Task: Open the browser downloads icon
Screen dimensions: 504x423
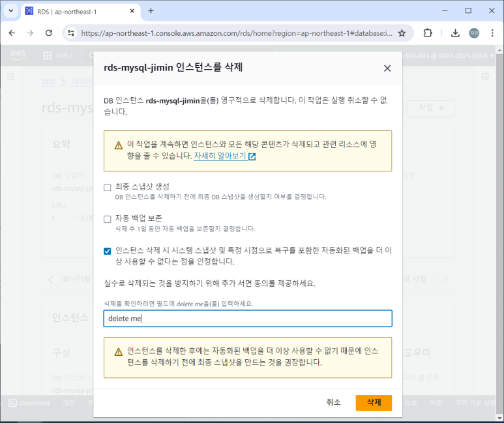Action: pos(455,33)
